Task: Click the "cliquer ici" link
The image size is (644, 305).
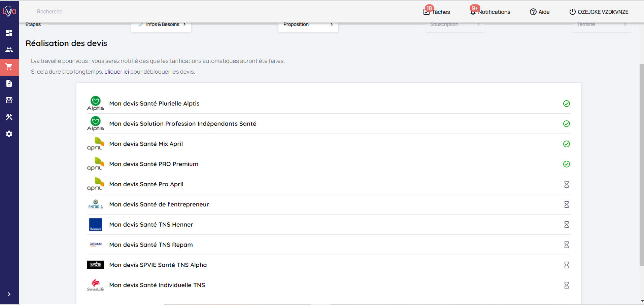Action: point(116,72)
